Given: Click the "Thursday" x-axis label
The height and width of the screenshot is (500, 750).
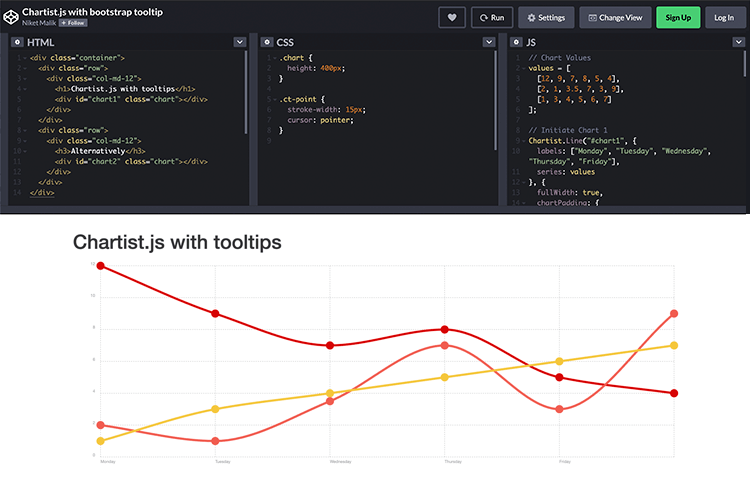Looking at the screenshot, I should pyautogui.click(x=453, y=462).
